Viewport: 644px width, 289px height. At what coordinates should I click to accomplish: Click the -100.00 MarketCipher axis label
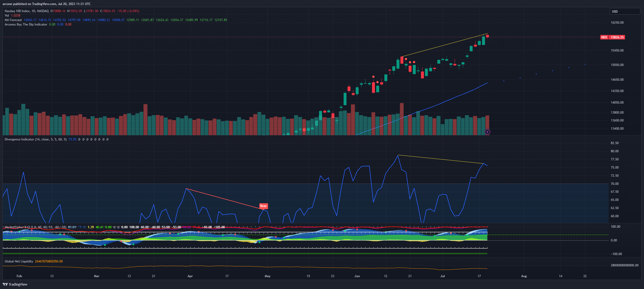[616, 254]
